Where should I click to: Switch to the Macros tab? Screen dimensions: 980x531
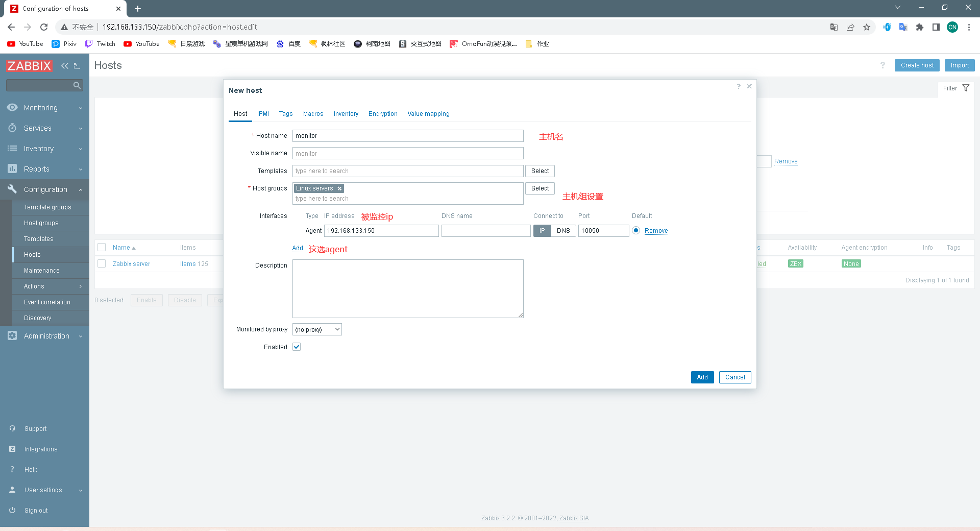[313, 114]
